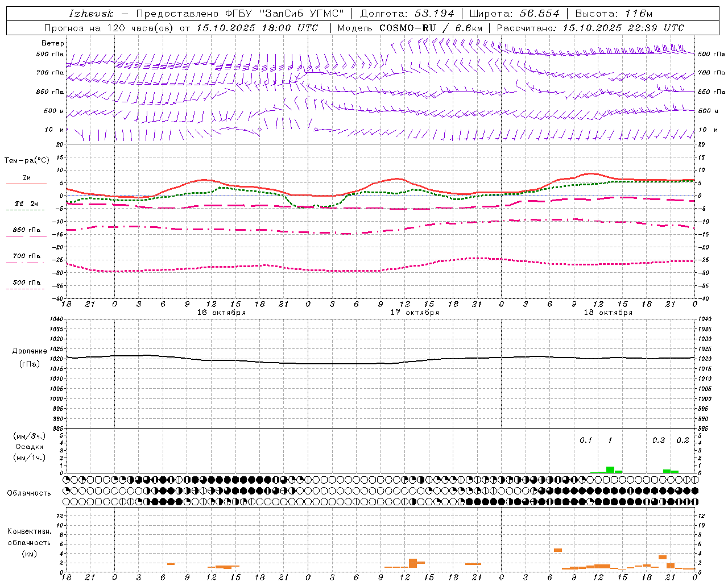Viewport: 728px width, 582px height.
Task: Click the "0.3" precipitation amount value
Action: click(x=659, y=440)
